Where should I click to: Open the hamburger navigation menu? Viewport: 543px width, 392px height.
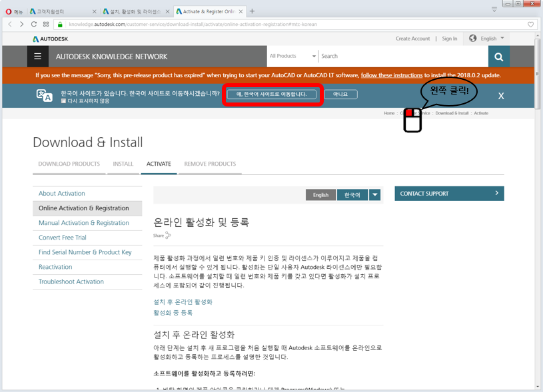[x=38, y=56]
